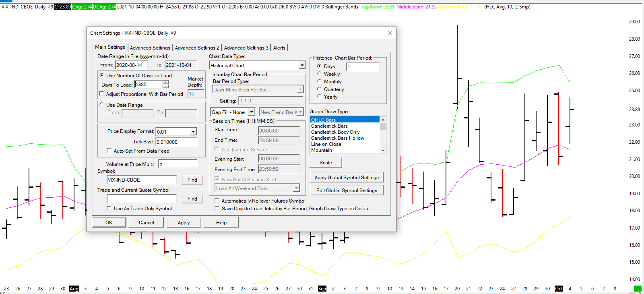This screenshot has height=294, width=644.
Task: Select Use Date Range option
Action: tap(102, 105)
